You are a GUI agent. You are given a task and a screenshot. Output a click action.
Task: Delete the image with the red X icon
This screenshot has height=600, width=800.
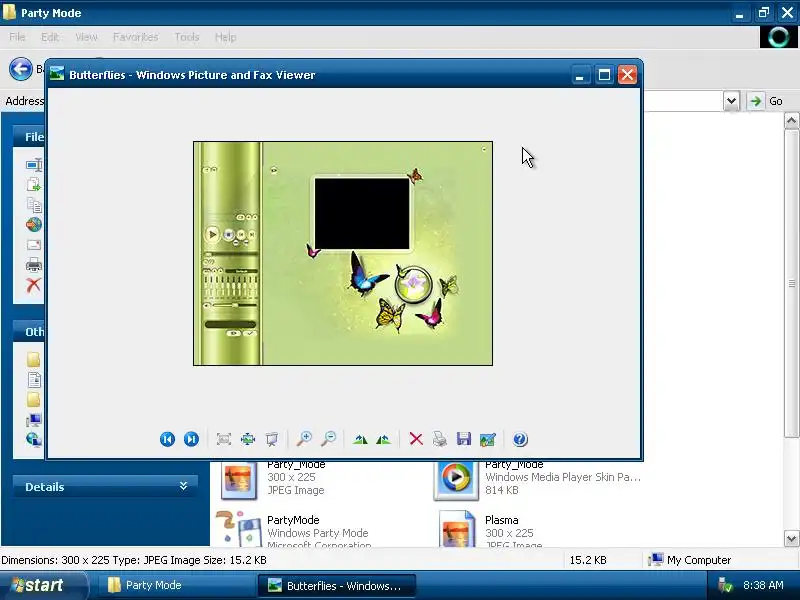point(416,439)
